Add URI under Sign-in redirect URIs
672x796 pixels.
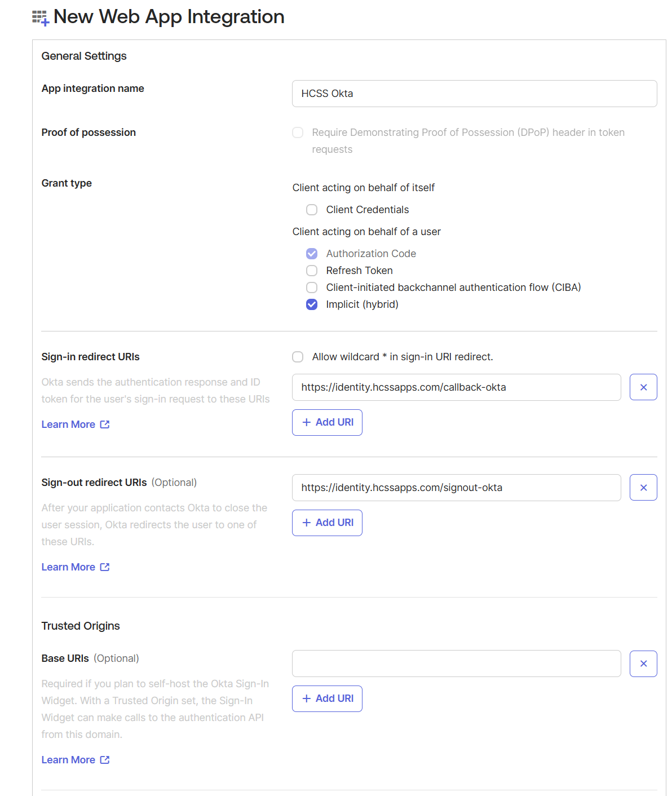[x=327, y=422]
